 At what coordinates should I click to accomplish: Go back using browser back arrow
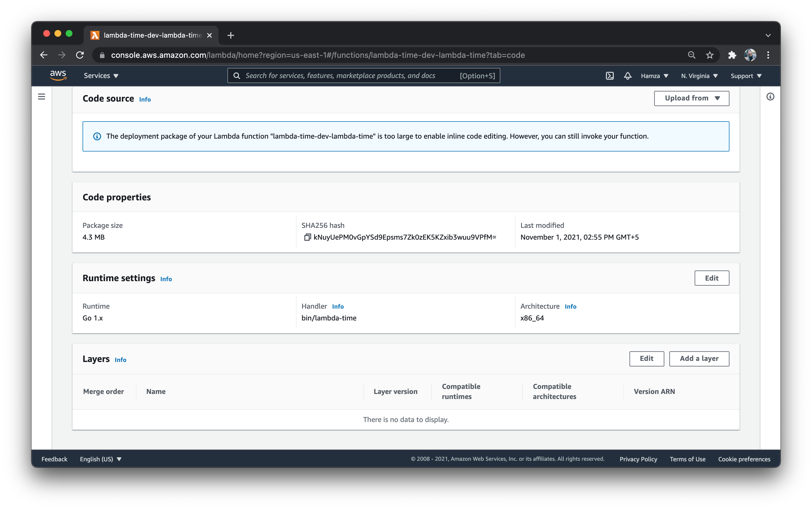[44, 55]
